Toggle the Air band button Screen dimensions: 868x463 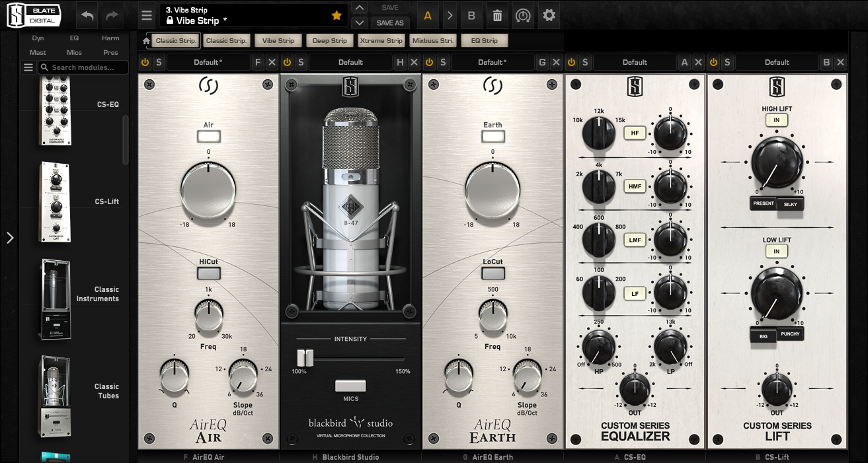pyautogui.click(x=208, y=137)
